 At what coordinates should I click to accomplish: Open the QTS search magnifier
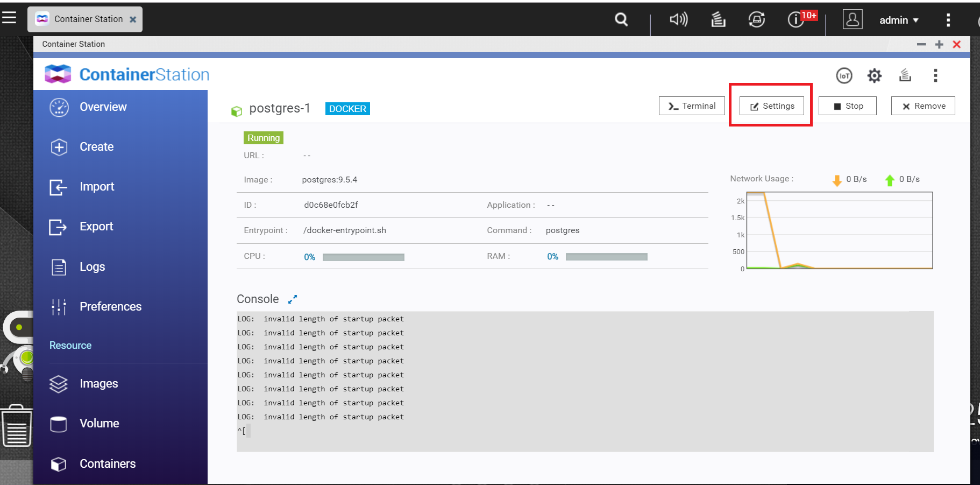(621, 19)
